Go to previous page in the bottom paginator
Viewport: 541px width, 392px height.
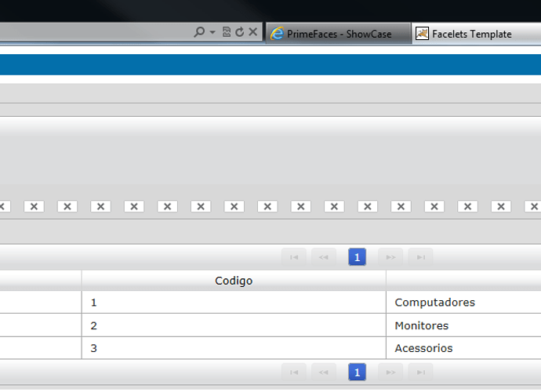click(324, 372)
